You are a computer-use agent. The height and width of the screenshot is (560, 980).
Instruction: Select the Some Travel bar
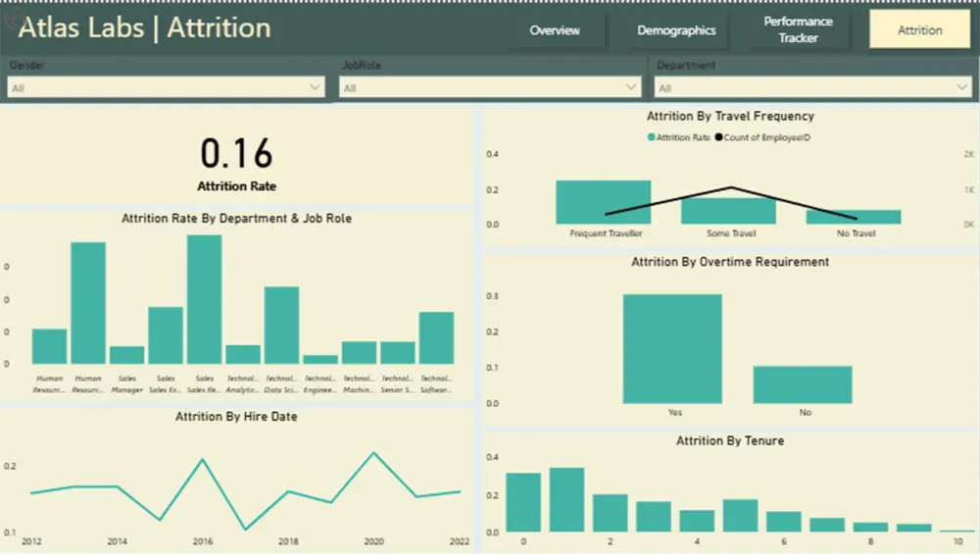point(728,211)
